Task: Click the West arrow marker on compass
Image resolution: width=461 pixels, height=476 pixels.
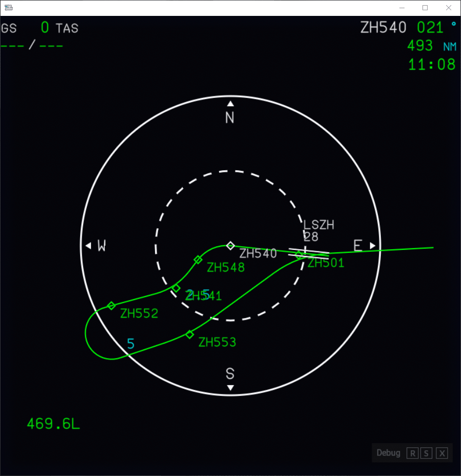Action: tap(88, 246)
